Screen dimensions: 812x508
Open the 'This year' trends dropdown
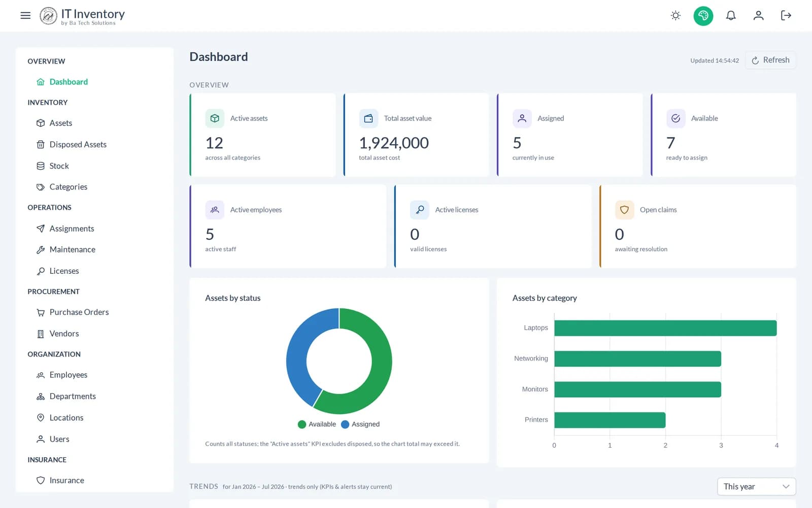(756, 486)
